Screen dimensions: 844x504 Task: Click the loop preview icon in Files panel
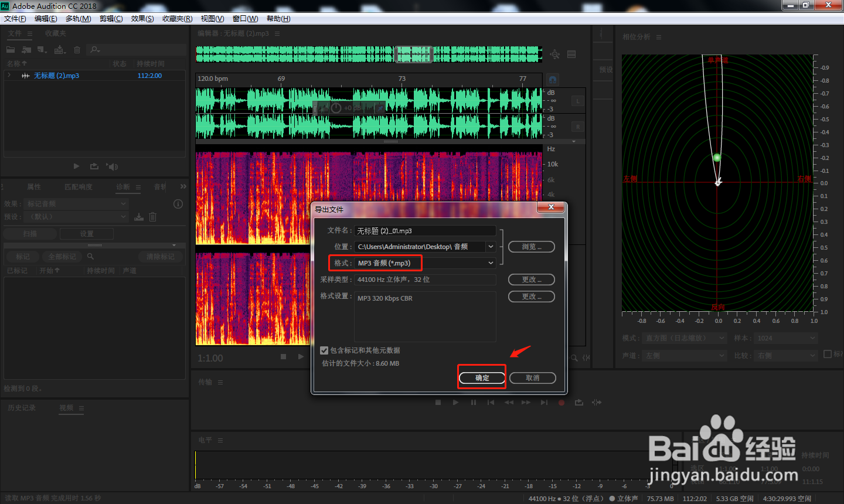pyautogui.click(x=94, y=166)
